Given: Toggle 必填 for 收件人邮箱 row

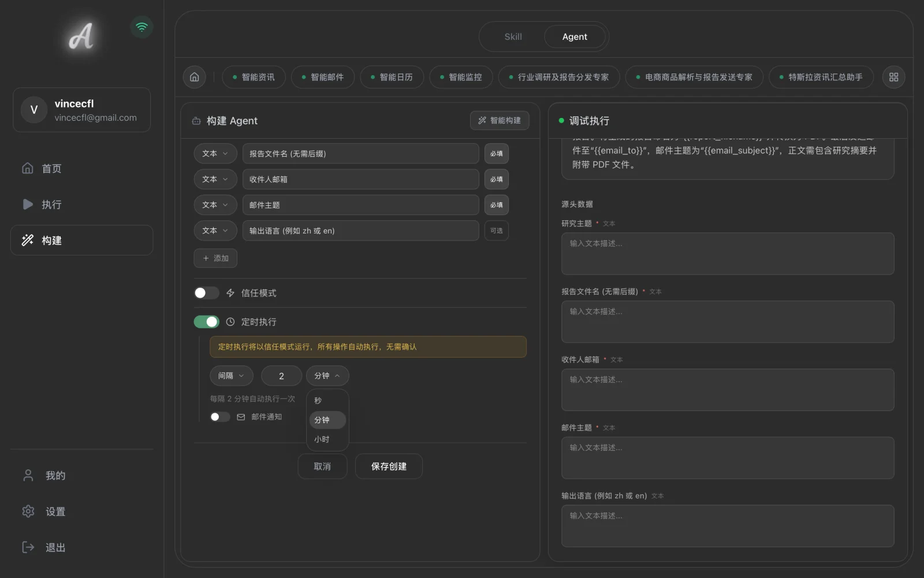Looking at the screenshot, I should coord(496,179).
